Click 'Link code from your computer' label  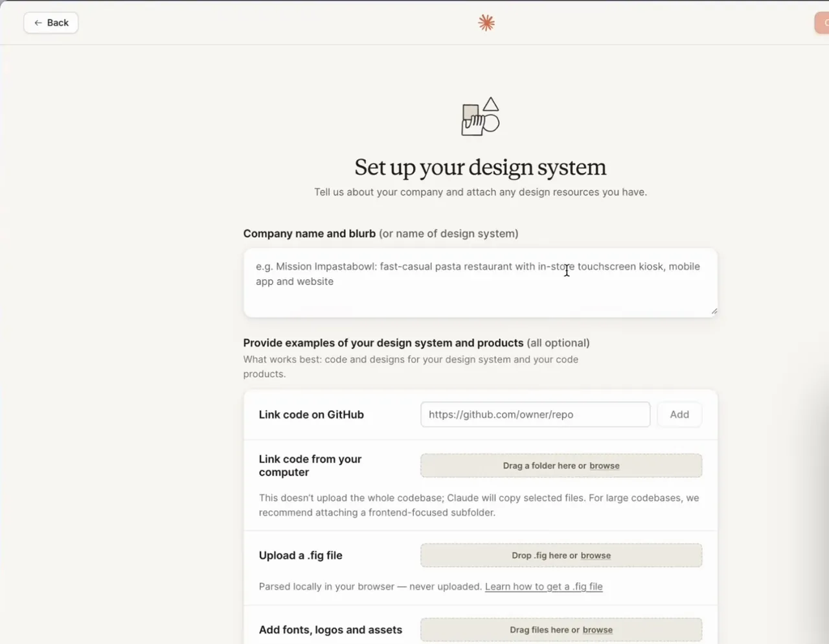[x=310, y=466]
